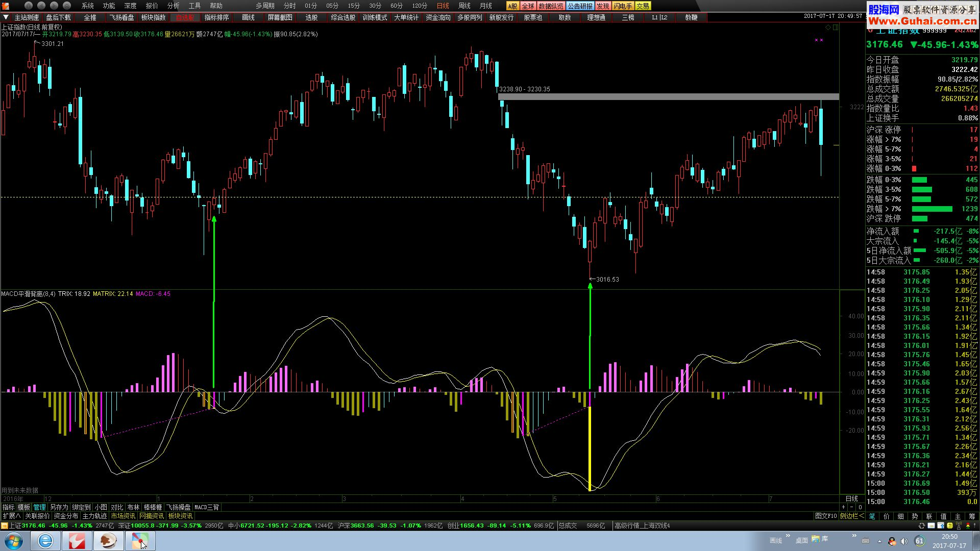Open 关联报价 bottom tab

pyautogui.click(x=38, y=516)
